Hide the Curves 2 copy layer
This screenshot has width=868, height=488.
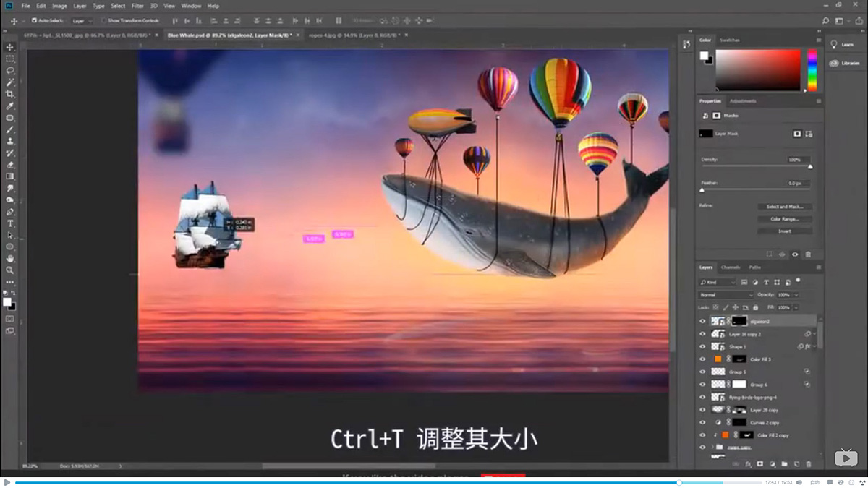coord(702,422)
